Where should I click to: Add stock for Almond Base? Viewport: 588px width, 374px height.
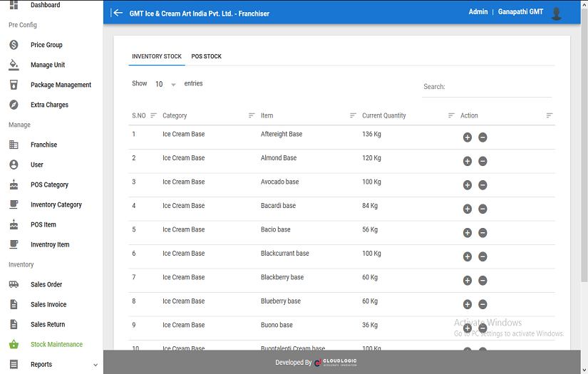pos(468,162)
